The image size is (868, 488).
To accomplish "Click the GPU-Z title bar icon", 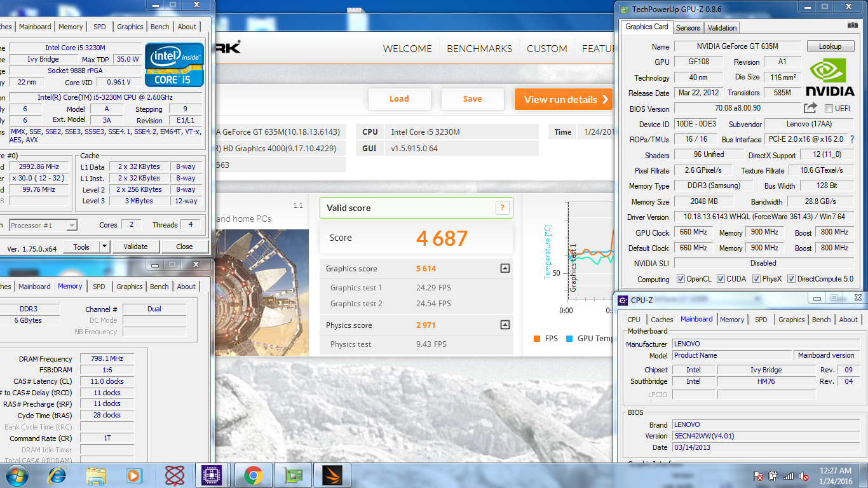I will pos(625,10).
